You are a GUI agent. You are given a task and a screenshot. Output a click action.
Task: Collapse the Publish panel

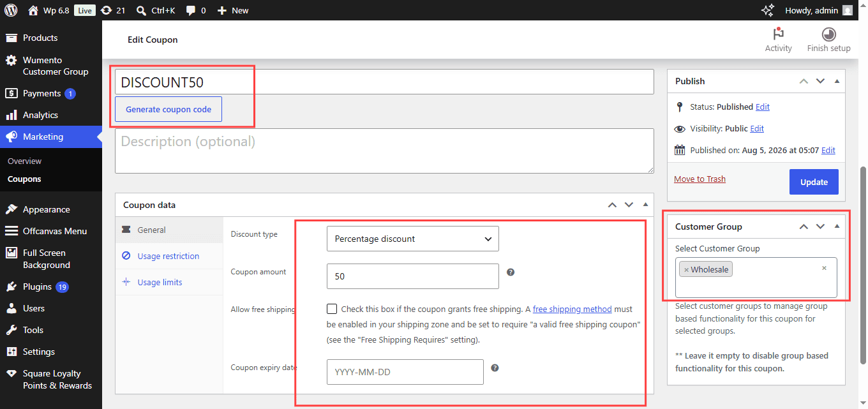click(837, 81)
